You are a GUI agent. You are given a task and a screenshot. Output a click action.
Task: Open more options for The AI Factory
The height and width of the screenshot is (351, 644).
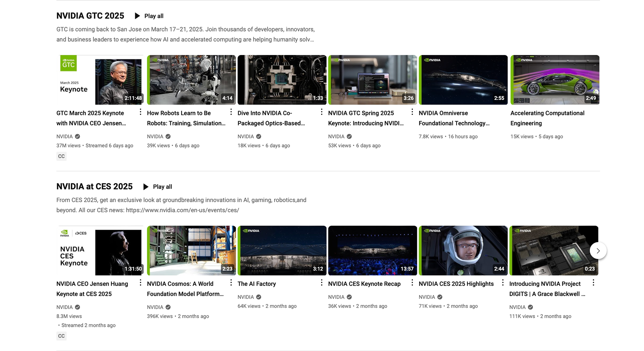pos(322,282)
